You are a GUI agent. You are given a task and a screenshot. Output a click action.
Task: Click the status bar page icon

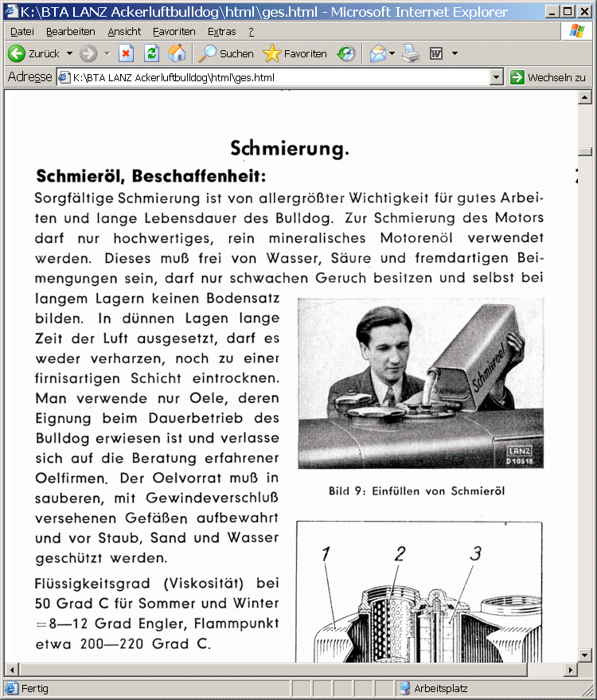pos(11,688)
